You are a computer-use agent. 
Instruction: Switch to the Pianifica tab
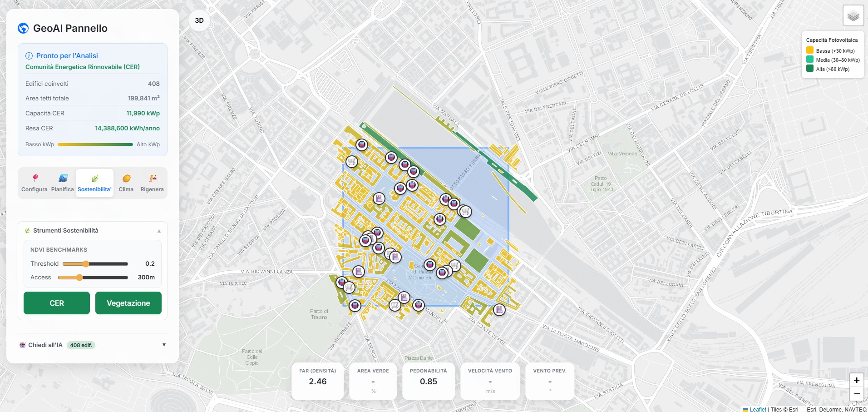63,184
